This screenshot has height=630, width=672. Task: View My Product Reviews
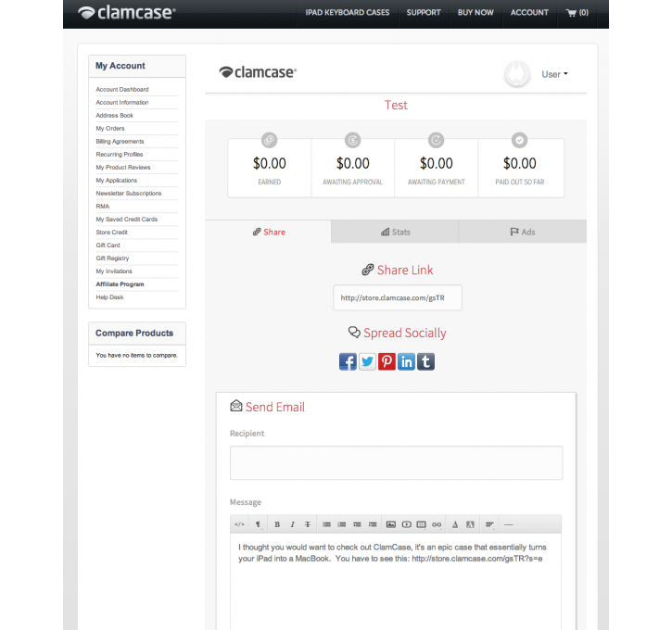123,168
